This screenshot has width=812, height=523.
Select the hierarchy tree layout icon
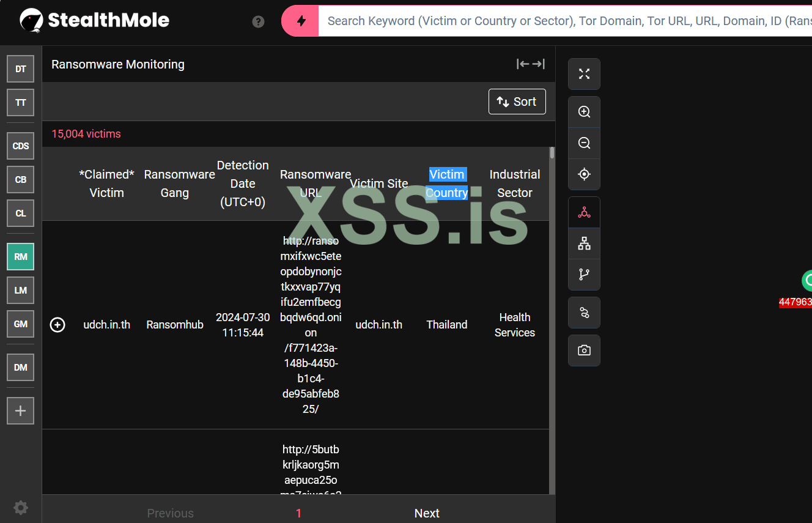click(584, 243)
